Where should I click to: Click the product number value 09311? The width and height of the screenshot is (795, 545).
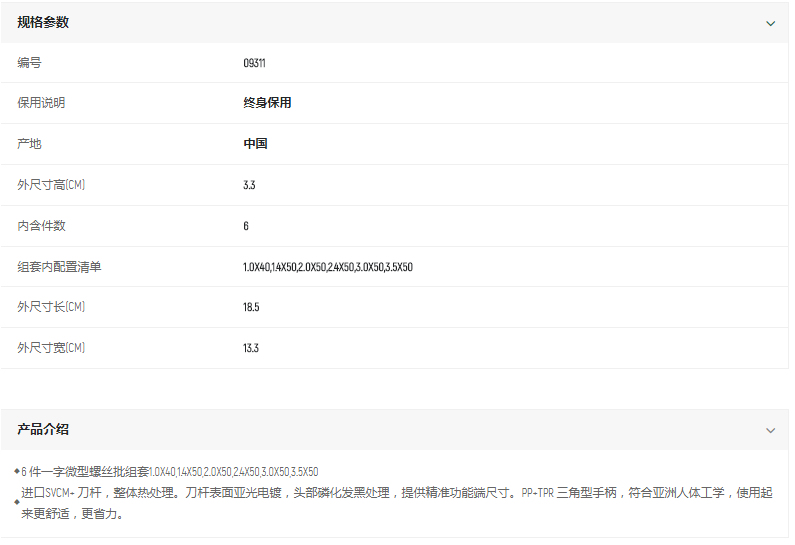pyautogui.click(x=254, y=63)
